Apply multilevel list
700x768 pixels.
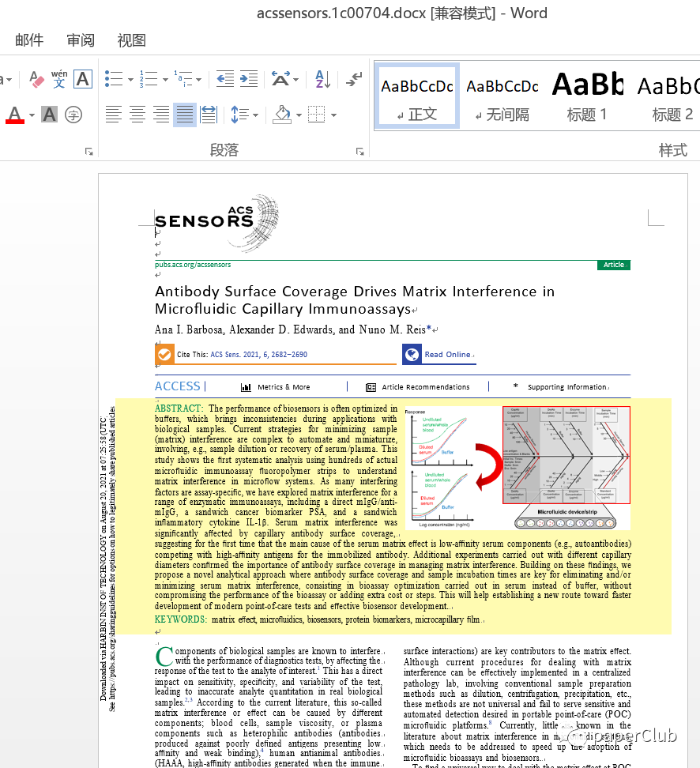183,79
